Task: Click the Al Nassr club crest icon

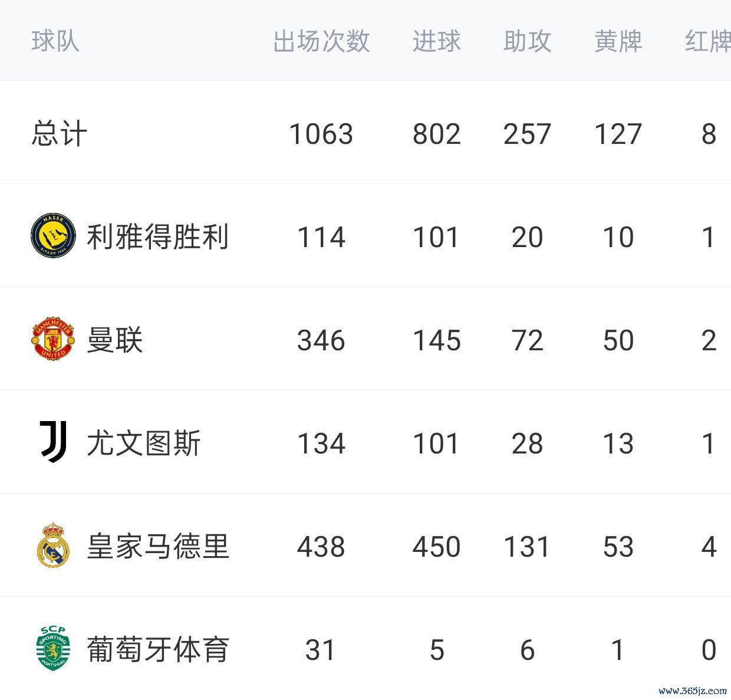Action: [x=53, y=236]
